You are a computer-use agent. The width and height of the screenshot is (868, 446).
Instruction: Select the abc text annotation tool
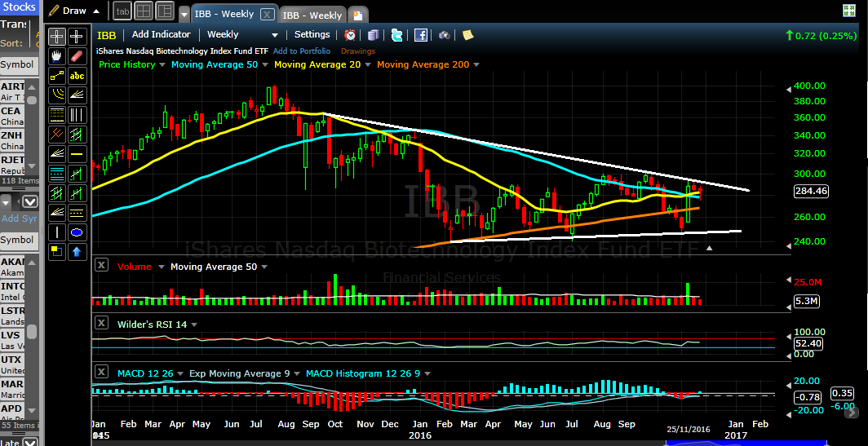pyautogui.click(x=77, y=76)
